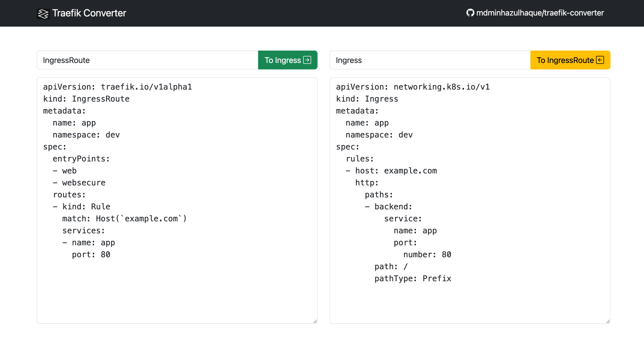The width and height of the screenshot is (644, 338).
Task: Select the entryPoints line in the left editor
Action: click(81, 158)
